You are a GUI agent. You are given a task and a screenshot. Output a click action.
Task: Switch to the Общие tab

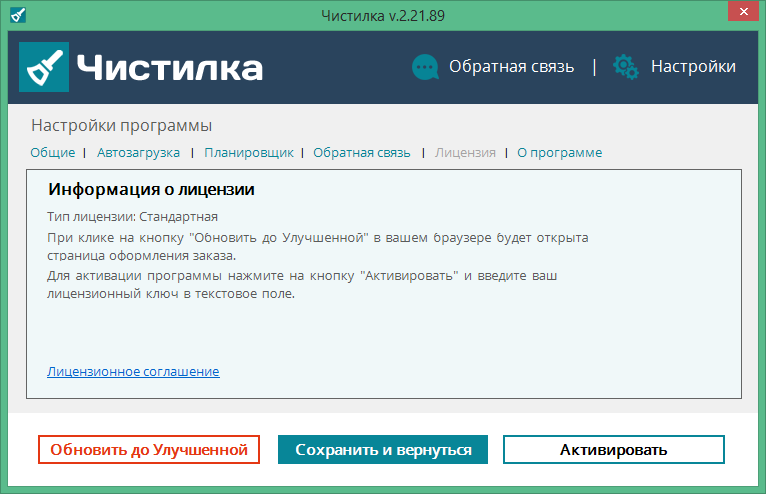pyautogui.click(x=53, y=153)
